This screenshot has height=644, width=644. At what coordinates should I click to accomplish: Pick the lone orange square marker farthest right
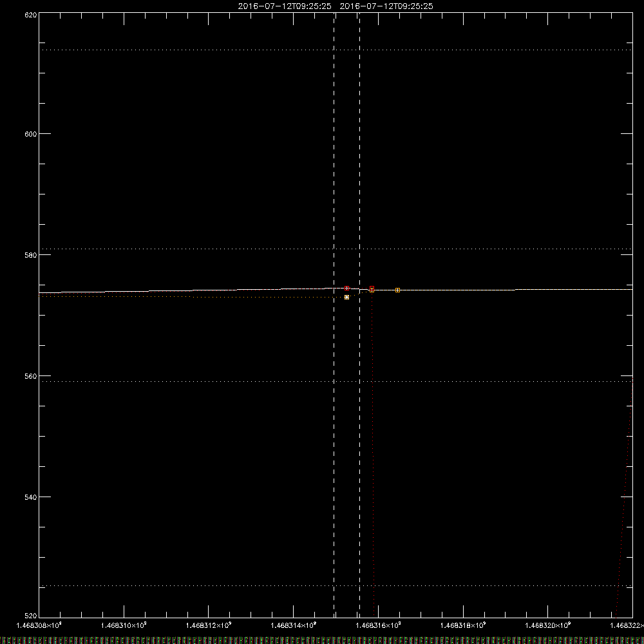point(397,290)
